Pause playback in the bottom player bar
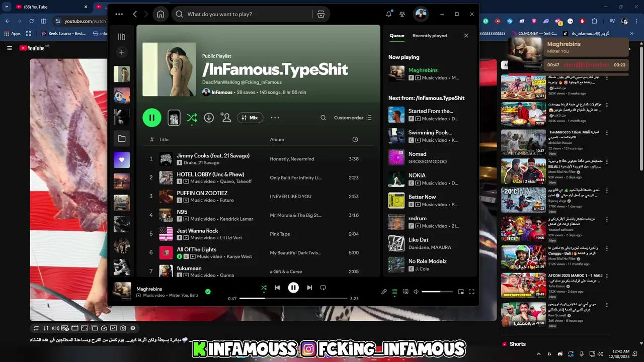This screenshot has height=362, width=644. point(293,288)
